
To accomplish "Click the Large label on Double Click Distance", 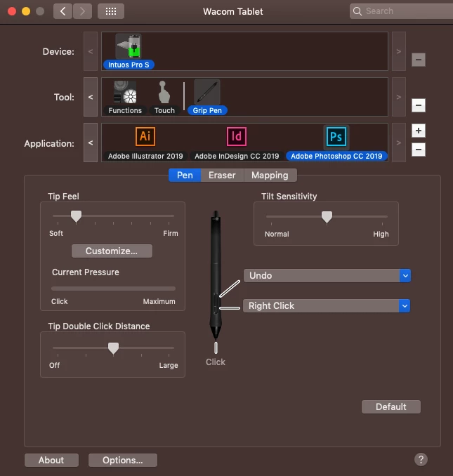I will coord(169,365).
